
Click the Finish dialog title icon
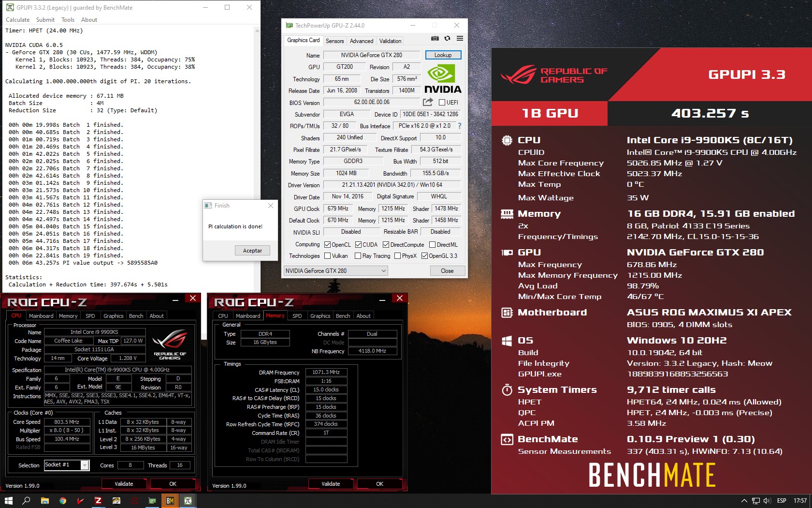tap(208, 206)
